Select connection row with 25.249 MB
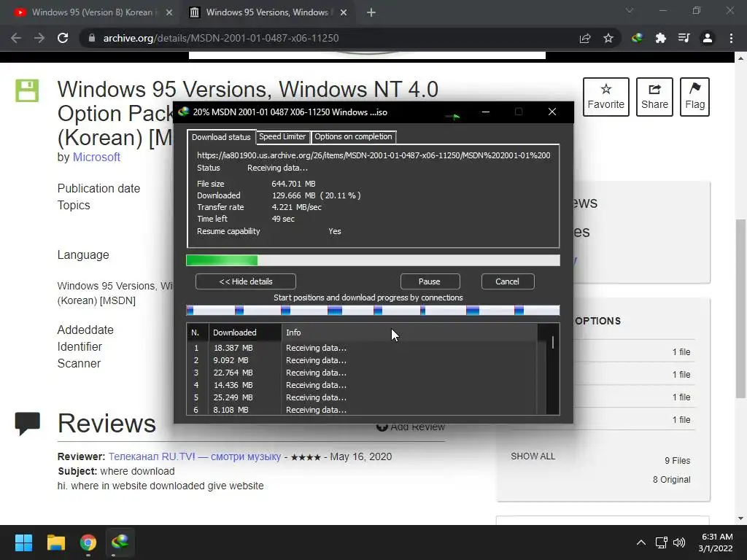This screenshot has width=747, height=560. 362,397
